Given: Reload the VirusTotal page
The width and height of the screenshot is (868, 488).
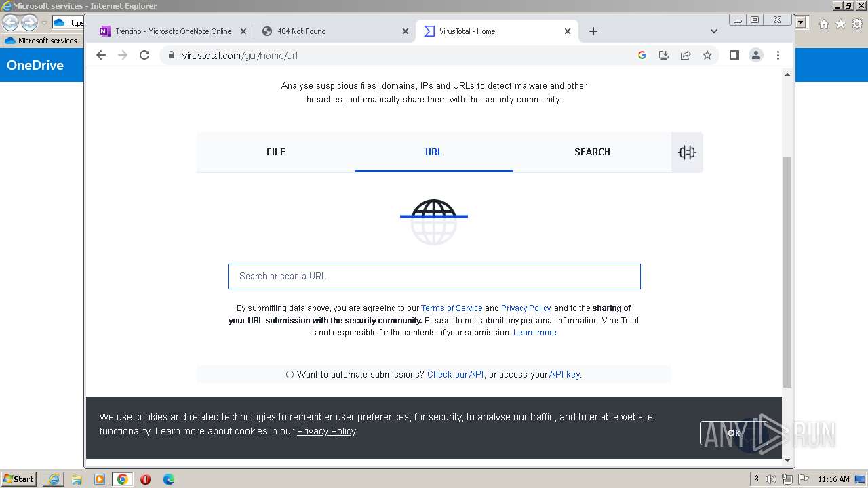Looking at the screenshot, I should [144, 55].
